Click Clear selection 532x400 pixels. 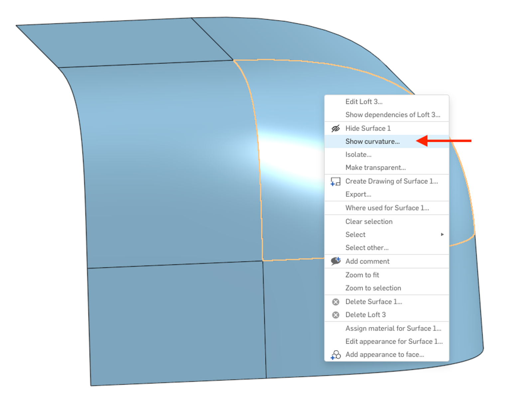[x=369, y=222]
